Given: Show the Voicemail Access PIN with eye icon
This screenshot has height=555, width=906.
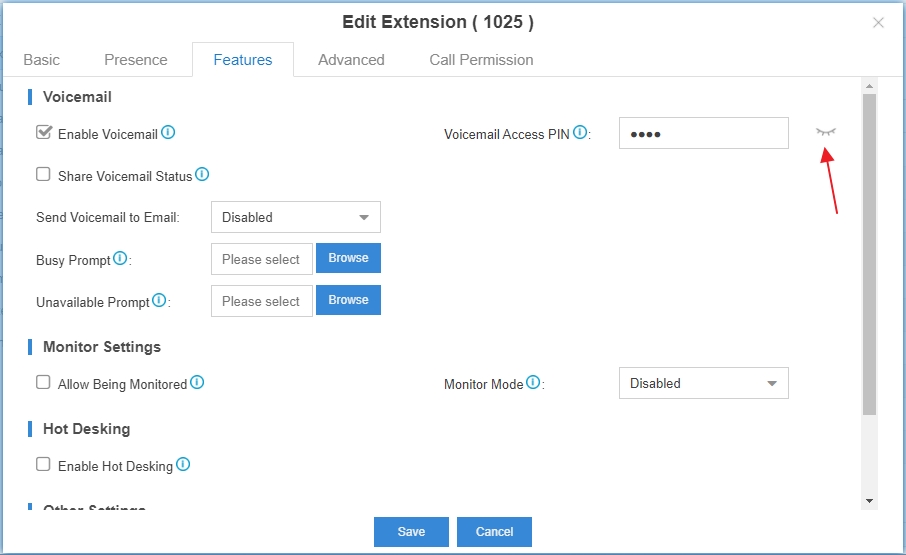Looking at the screenshot, I should pyautogui.click(x=825, y=132).
